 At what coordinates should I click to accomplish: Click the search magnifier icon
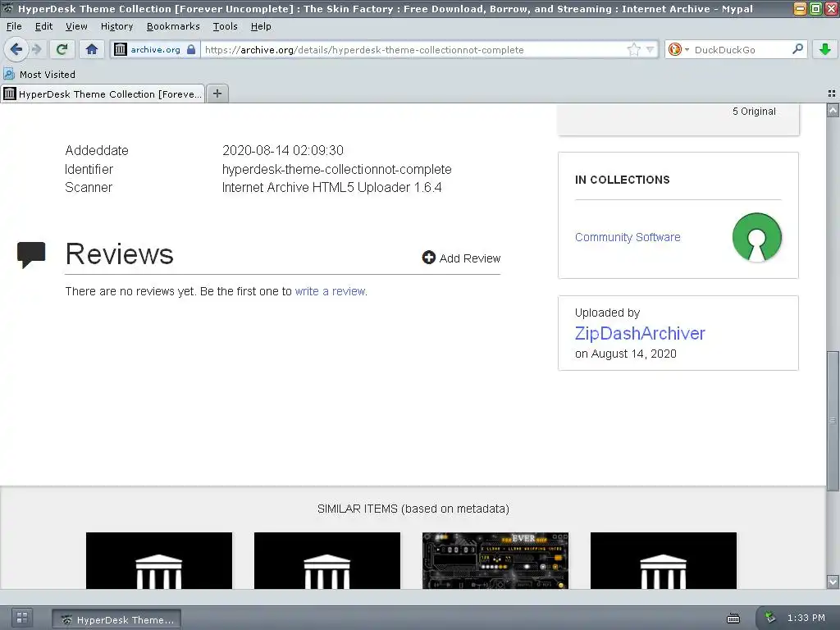(x=797, y=49)
